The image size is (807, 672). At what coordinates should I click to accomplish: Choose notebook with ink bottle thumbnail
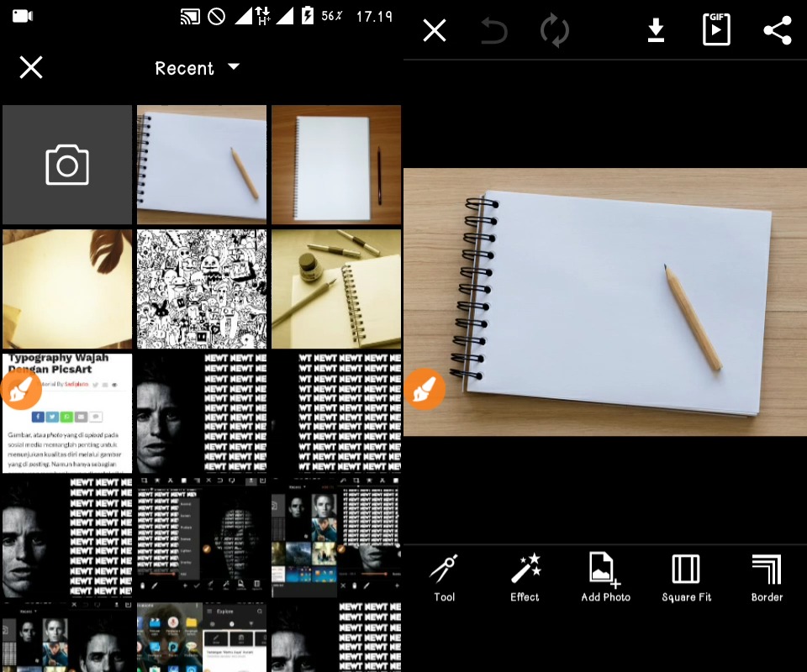336,289
